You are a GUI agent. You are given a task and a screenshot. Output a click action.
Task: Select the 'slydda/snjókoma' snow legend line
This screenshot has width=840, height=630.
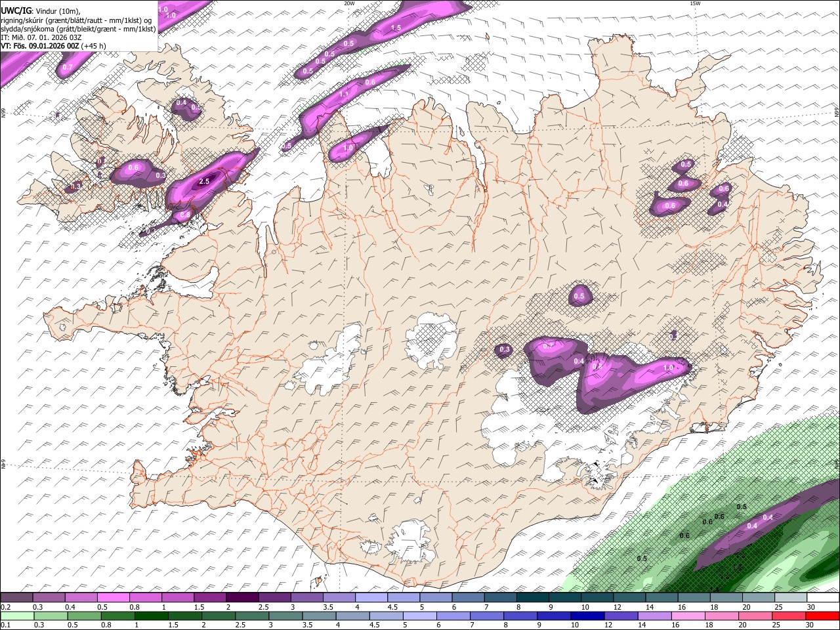[x=78, y=28]
